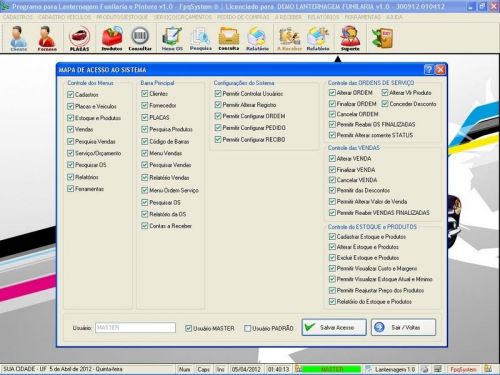Click the monitor icon in status bar
This screenshot has height=375, width=500.
coord(438,369)
